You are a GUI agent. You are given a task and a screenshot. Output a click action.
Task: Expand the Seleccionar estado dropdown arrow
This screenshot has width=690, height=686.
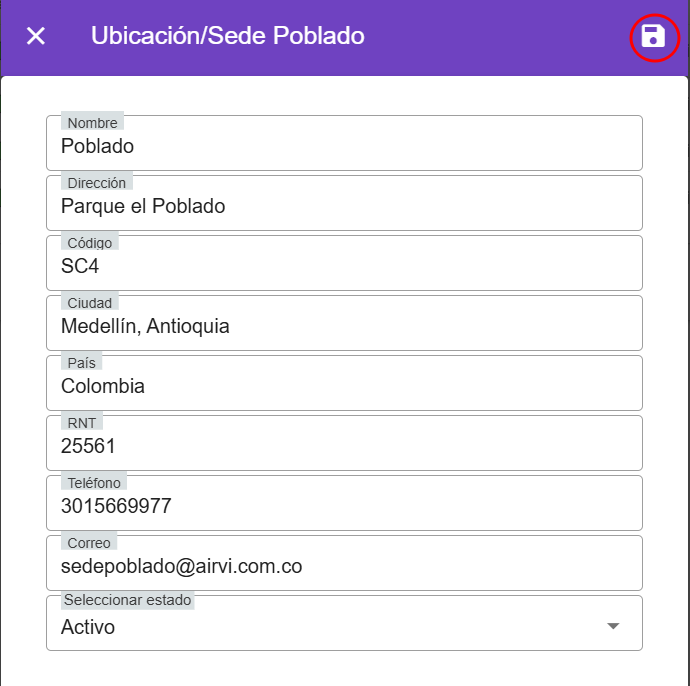coord(613,626)
